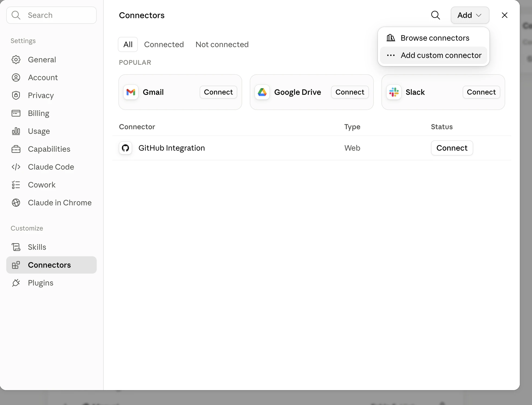Click the Cowork checklist icon

tap(16, 185)
